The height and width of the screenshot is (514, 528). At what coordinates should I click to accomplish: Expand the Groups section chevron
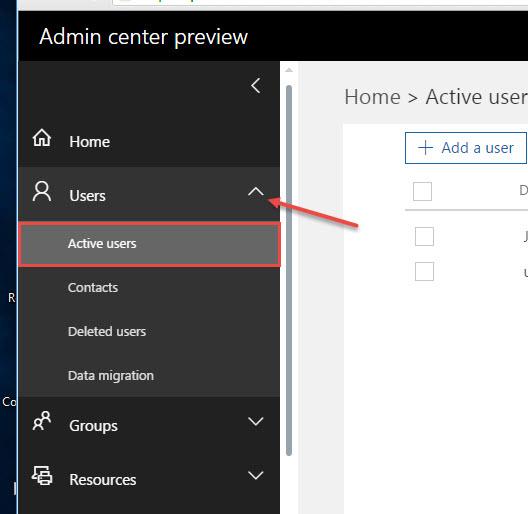tap(256, 421)
